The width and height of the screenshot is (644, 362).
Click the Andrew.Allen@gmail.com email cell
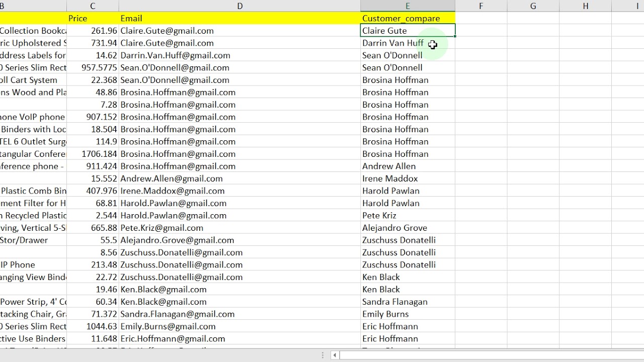[x=239, y=178]
